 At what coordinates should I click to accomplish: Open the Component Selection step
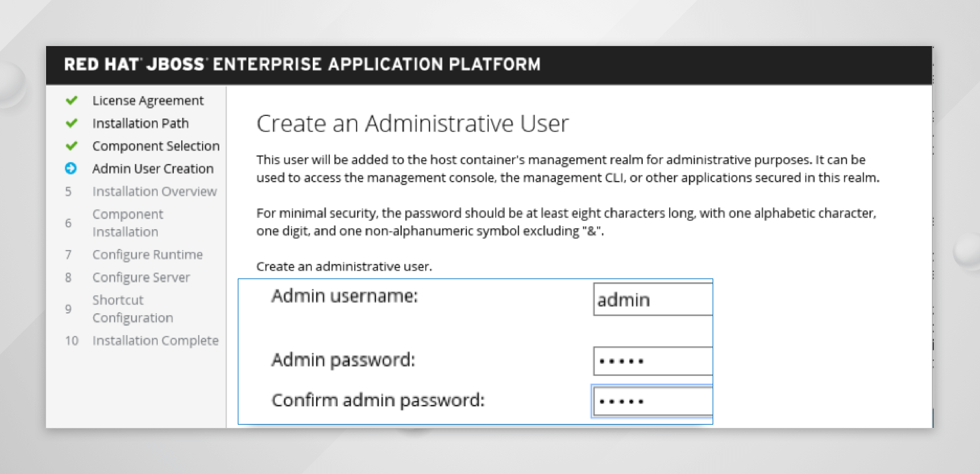[x=155, y=146]
